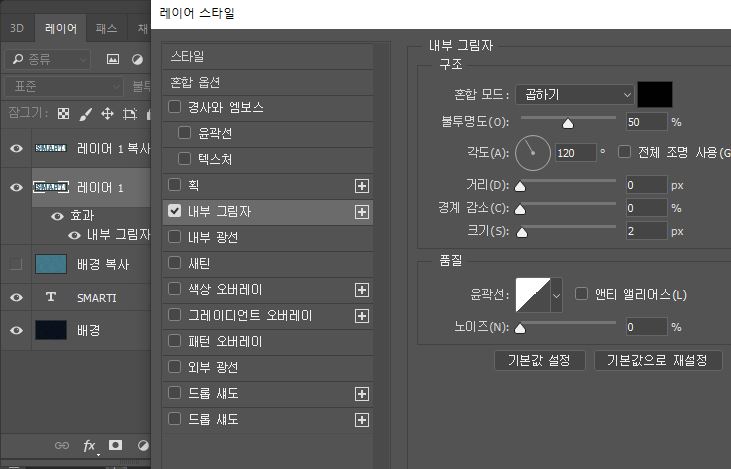Select lock image pixels brush icon
This screenshot has width=731, height=469.
coord(85,114)
